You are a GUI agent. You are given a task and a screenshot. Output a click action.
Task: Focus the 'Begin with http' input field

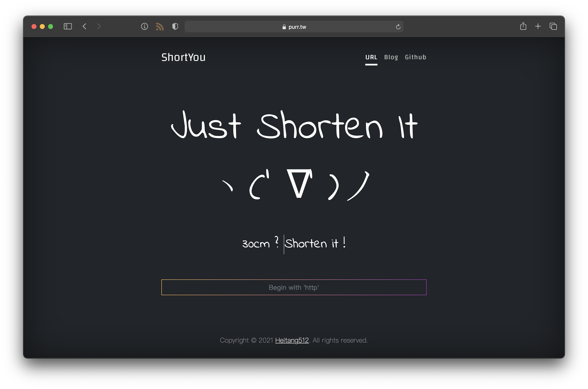click(x=294, y=287)
